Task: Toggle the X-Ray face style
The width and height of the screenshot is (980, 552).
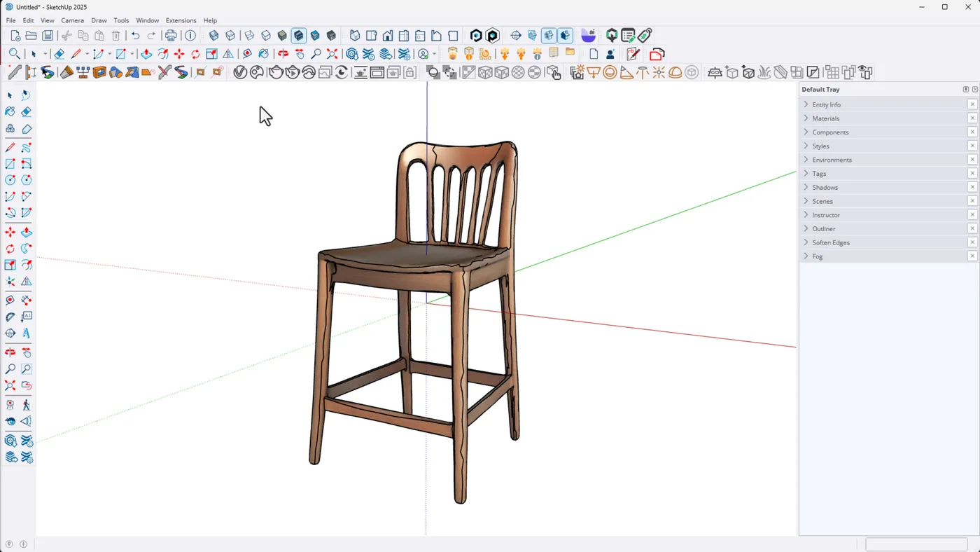Action: point(214,36)
